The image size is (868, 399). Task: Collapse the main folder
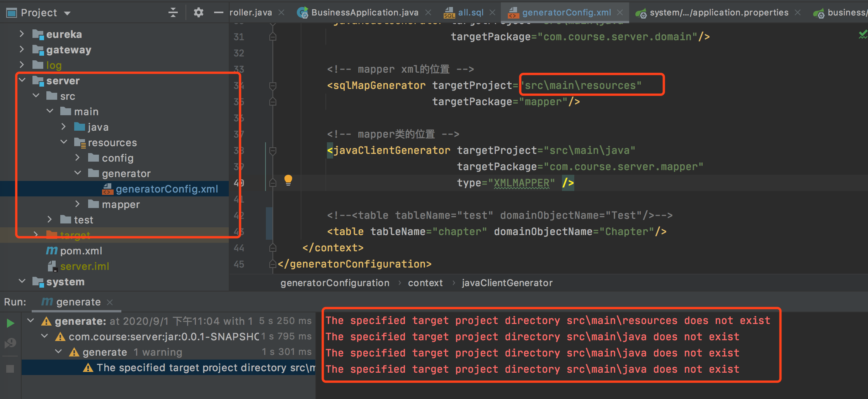pos(50,111)
